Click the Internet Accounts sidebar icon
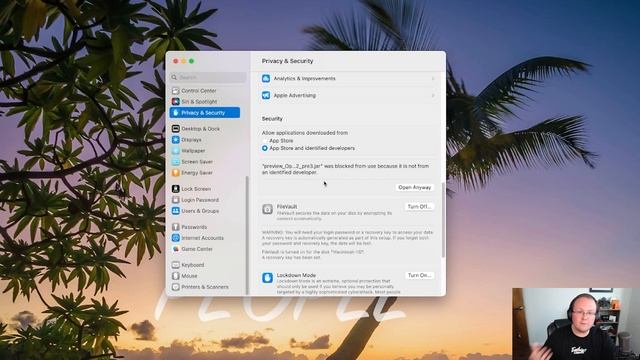This screenshot has width=640, height=360. tap(176, 238)
